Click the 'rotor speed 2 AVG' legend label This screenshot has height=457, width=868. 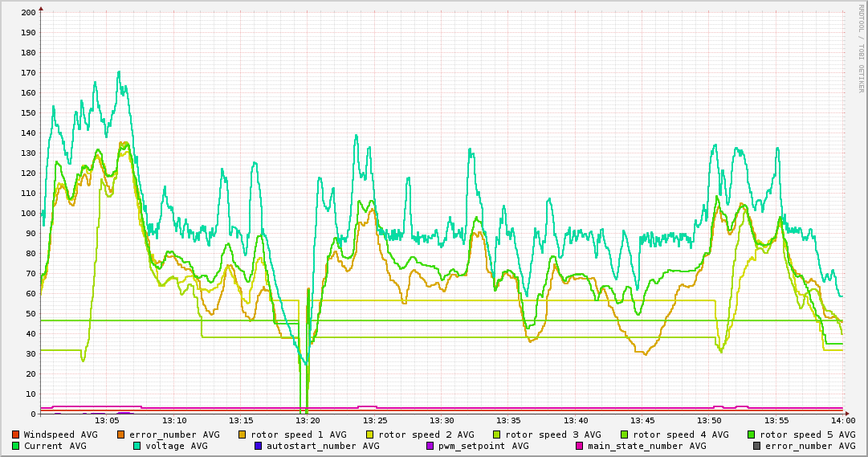coord(426,435)
